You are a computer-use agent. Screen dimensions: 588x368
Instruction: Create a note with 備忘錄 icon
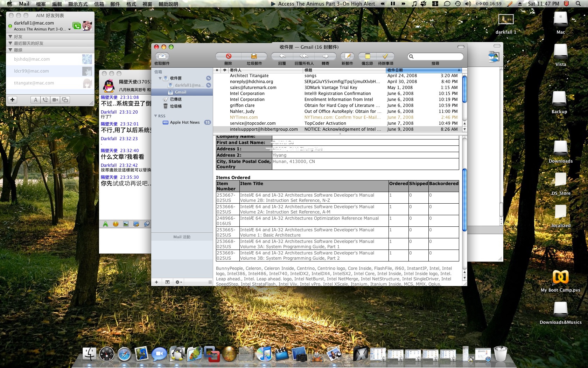[x=367, y=56]
